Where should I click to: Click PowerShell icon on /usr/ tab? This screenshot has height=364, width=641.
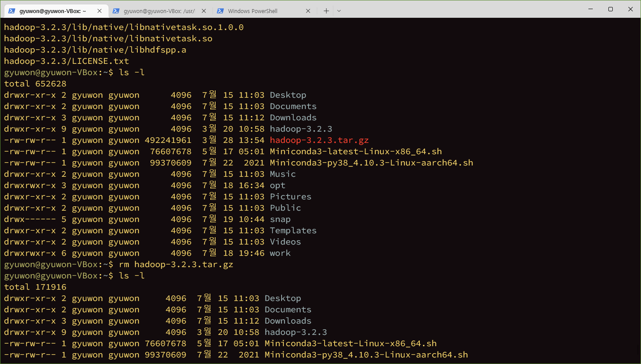tap(116, 11)
